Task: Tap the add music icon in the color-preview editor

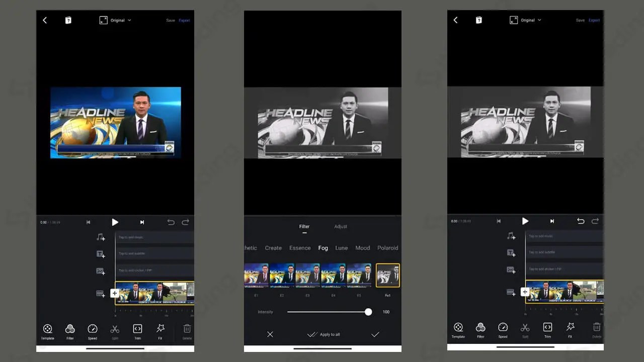Action: tap(101, 237)
